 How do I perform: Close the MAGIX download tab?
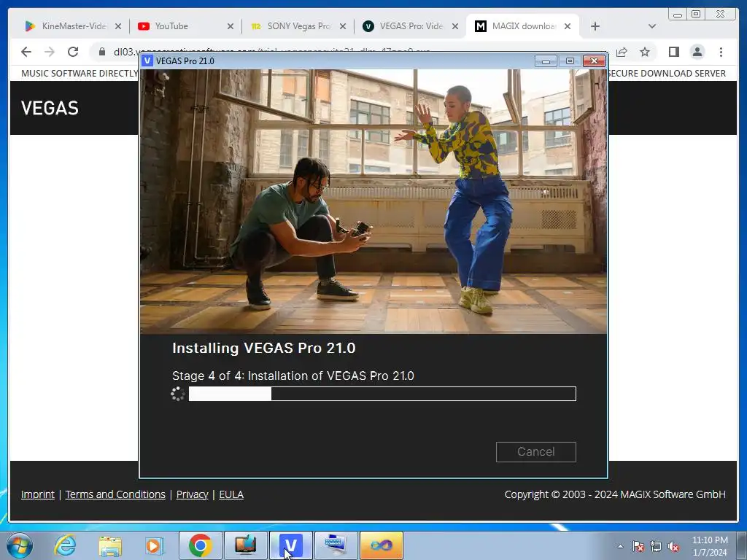tap(568, 26)
